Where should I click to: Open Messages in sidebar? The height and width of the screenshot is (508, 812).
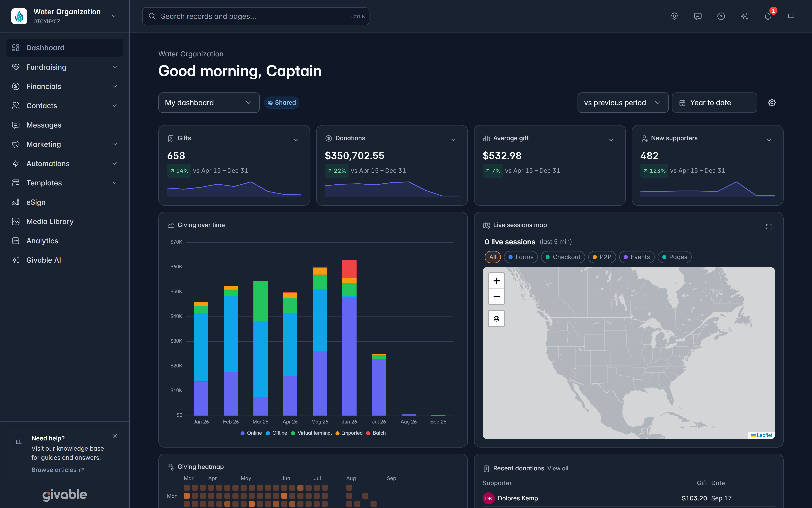[64, 125]
